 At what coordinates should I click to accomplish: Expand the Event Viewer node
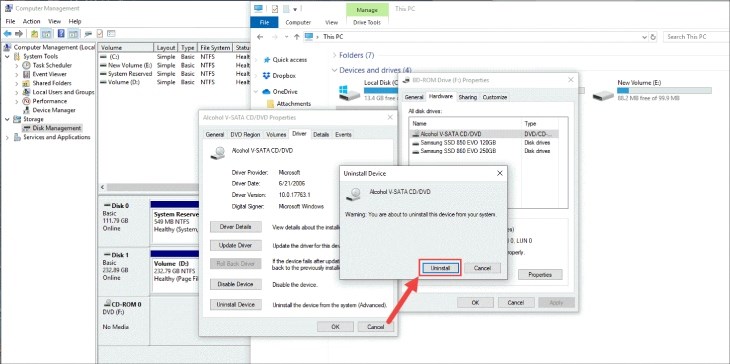click(x=17, y=74)
